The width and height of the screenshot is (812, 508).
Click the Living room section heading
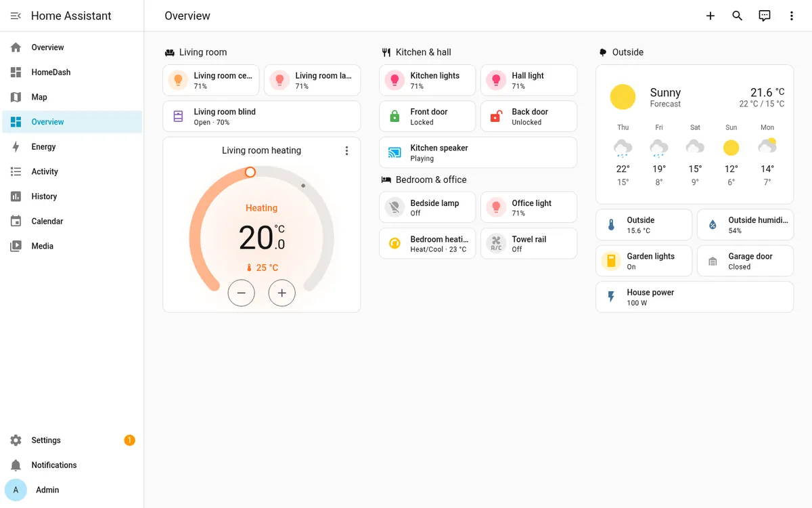coord(203,52)
